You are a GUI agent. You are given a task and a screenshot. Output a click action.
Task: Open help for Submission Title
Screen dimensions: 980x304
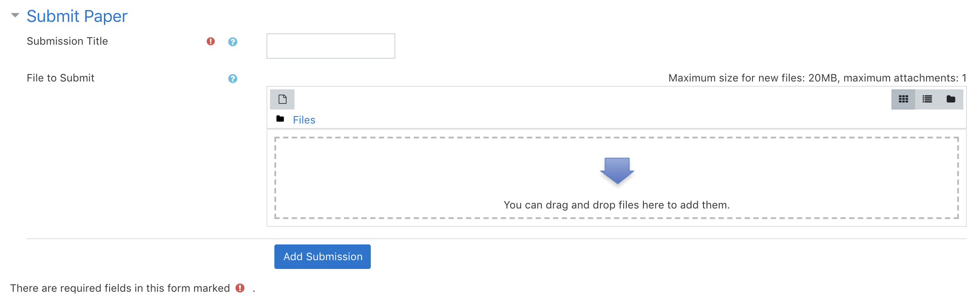(x=233, y=42)
